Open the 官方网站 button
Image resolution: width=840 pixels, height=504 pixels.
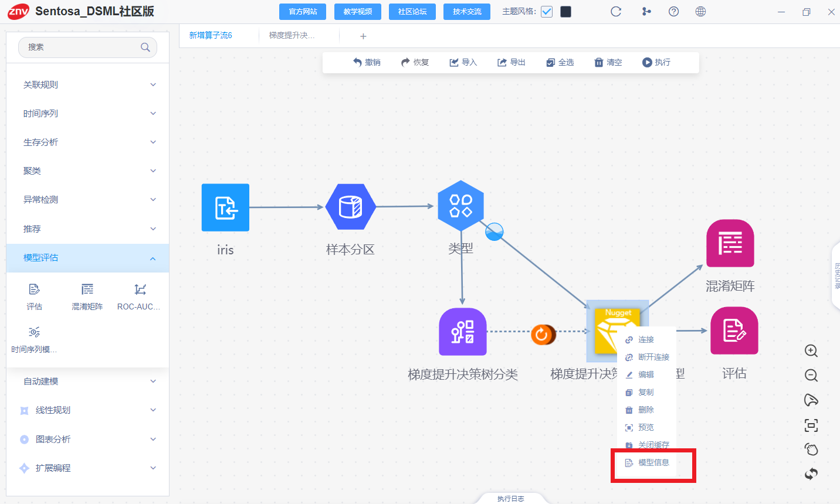[x=303, y=12]
